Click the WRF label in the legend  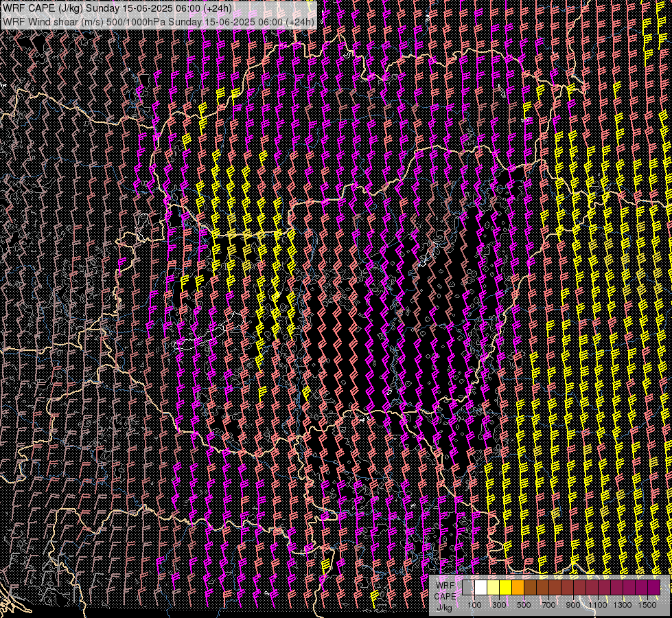[x=445, y=586]
